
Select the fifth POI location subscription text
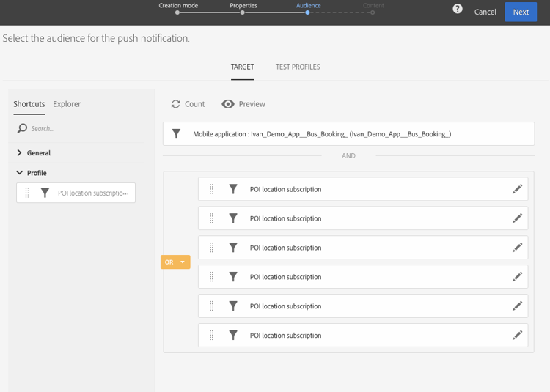(x=285, y=306)
